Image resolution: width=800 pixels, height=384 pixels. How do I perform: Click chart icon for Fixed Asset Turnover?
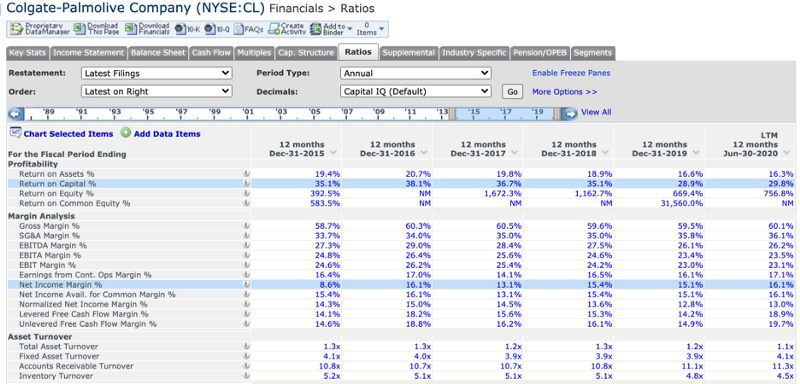click(x=246, y=356)
